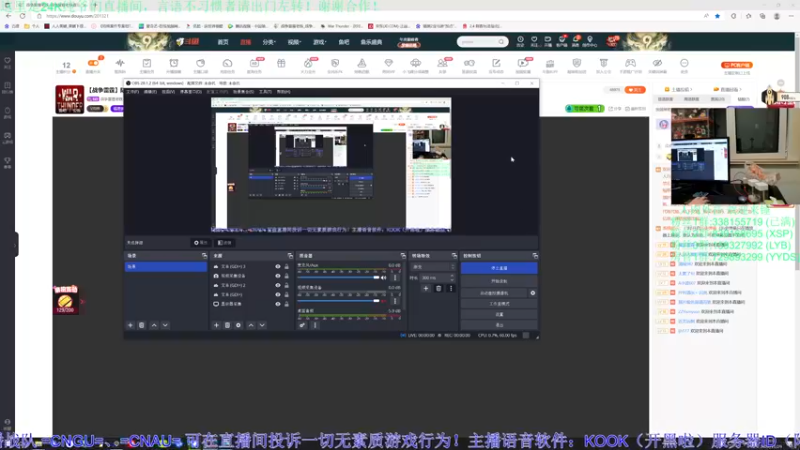The width and height of the screenshot is (800, 450).
Task: Delete the scene transition with trash icon
Action: point(438,289)
